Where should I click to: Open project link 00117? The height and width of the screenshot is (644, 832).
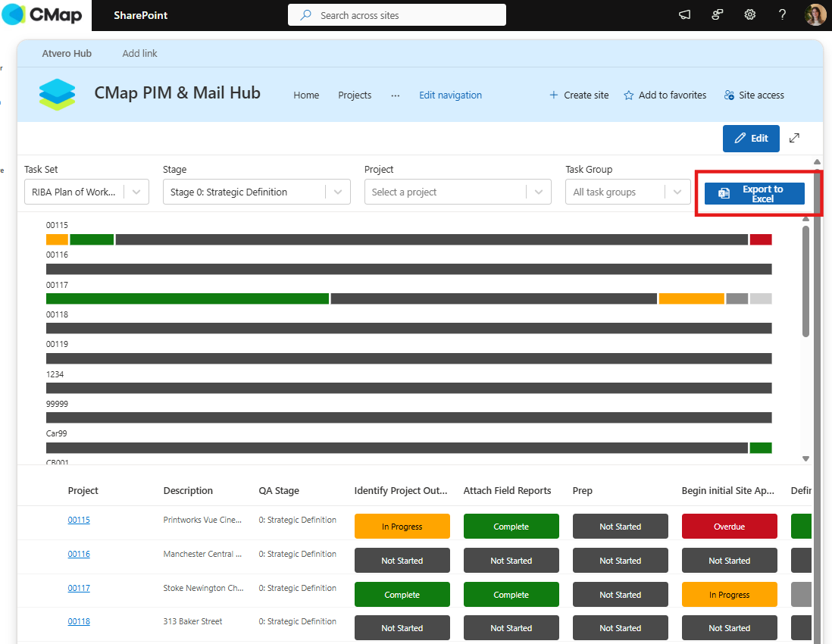(79, 588)
